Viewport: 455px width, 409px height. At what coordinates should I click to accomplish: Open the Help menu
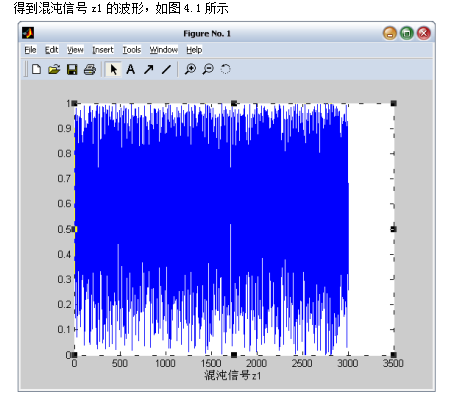194,50
